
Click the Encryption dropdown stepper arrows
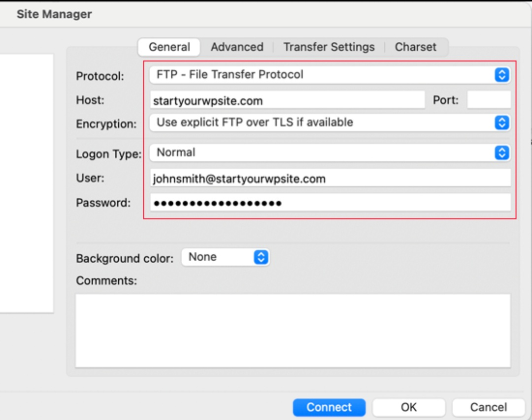tap(501, 122)
